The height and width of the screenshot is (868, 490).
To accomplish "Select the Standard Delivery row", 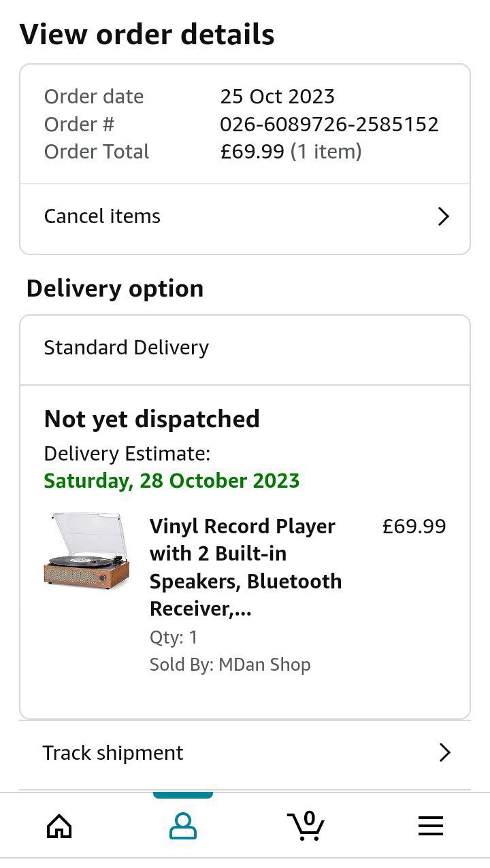I will (x=127, y=348).
